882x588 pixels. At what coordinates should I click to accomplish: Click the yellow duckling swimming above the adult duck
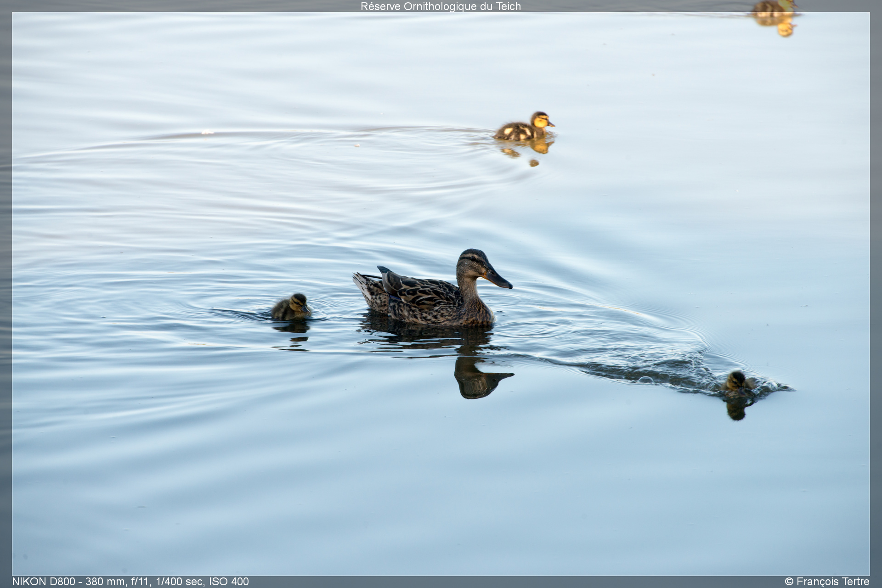pyautogui.click(x=524, y=126)
